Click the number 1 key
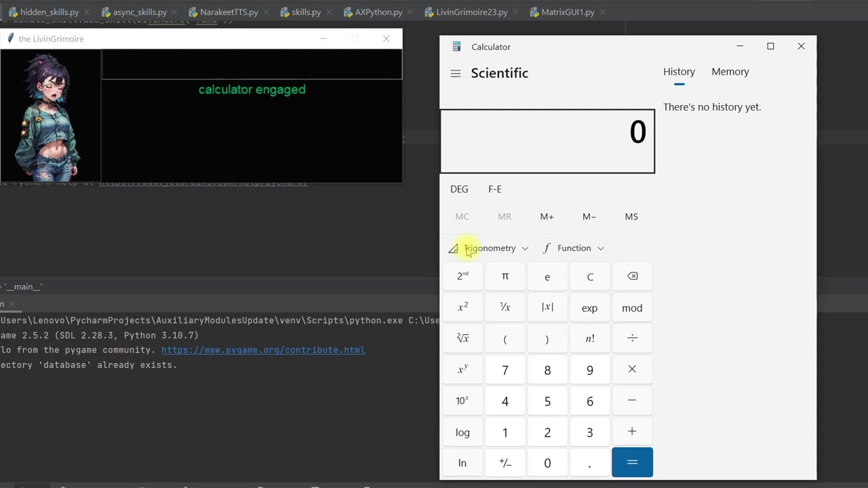The height and width of the screenshot is (488, 868). (505, 432)
